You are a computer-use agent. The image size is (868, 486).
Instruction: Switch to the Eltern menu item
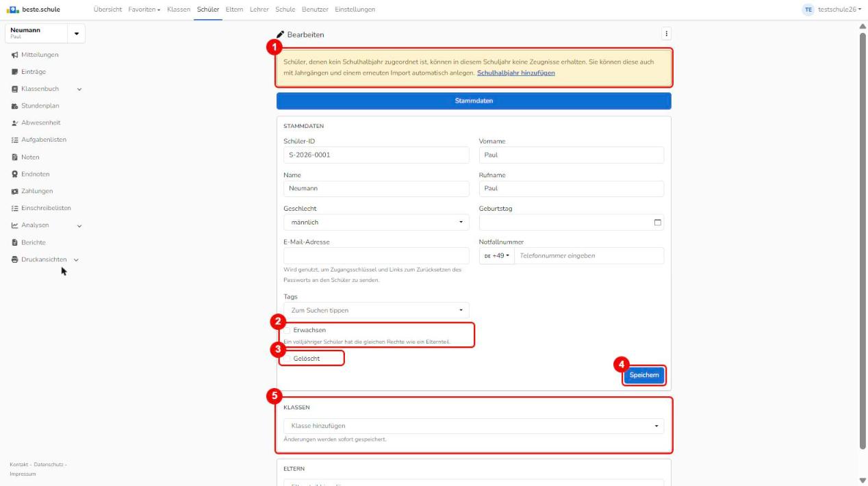(235, 9)
